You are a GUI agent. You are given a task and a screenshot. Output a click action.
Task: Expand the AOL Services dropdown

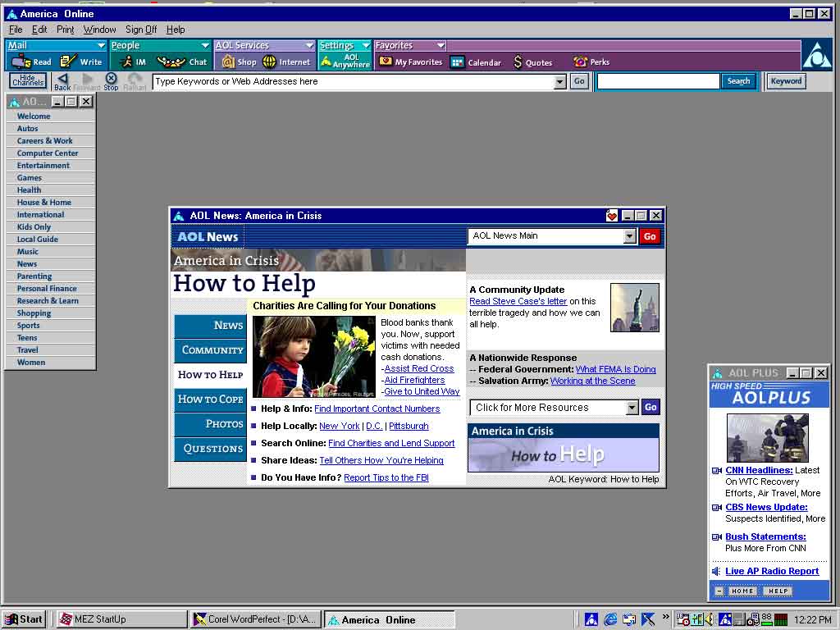[x=309, y=46]
